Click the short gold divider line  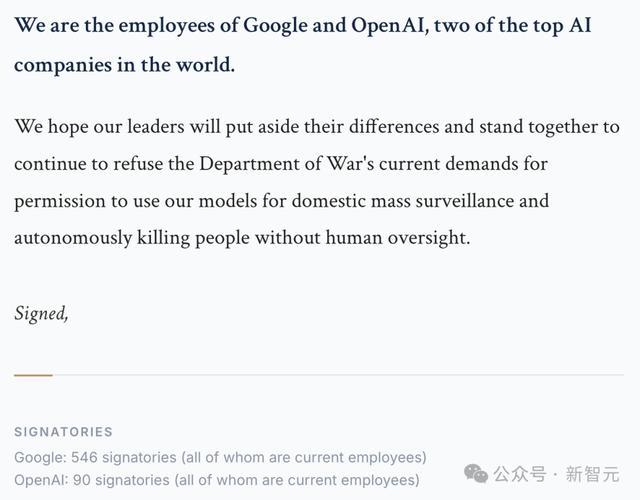33,375
